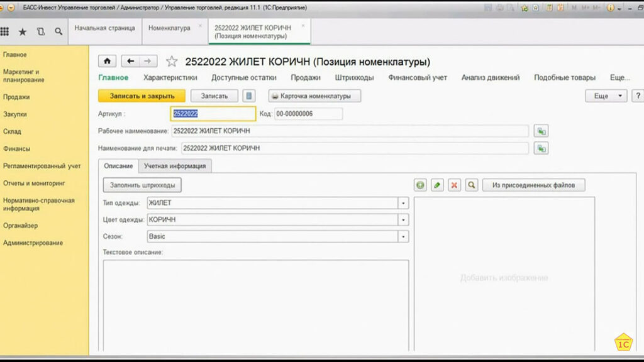Screen dimensions: 644x362
Task: Open Закупки sidebar section
Action: point(15,114)
